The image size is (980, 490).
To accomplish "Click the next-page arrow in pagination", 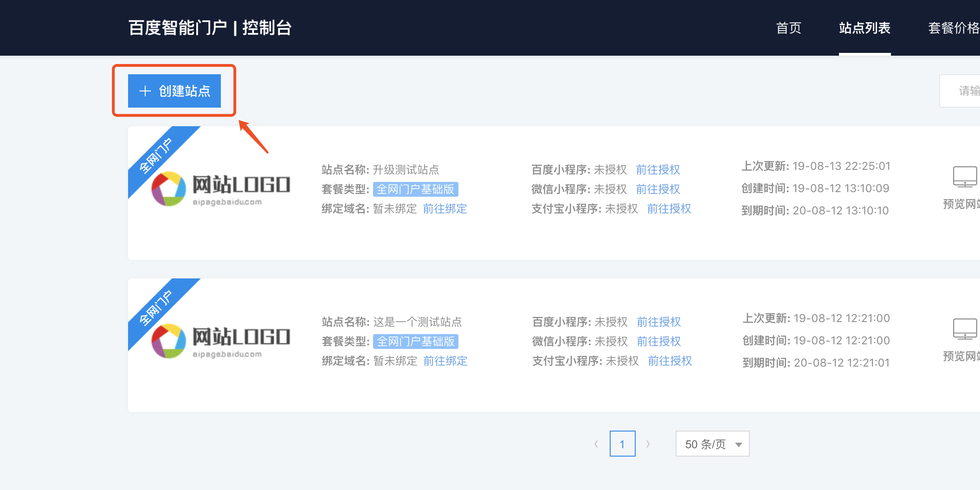I will coord(648,444).
